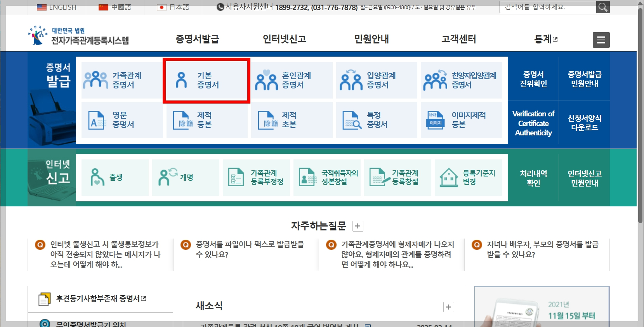This screenshot has width=644, height=327.
Task: Open 제적 초본 document icon
Action: [x=268, y=120]
